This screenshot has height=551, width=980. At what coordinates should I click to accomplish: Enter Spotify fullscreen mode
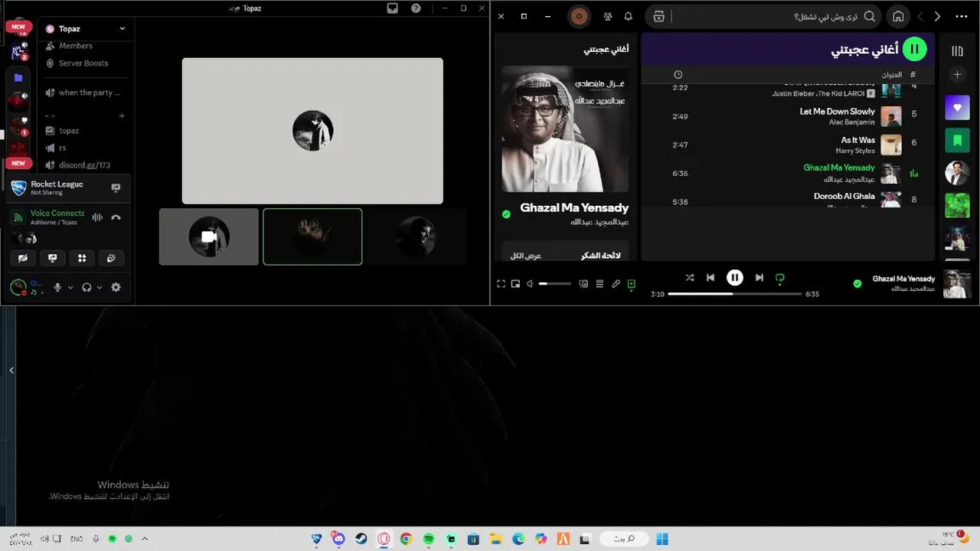click(x=501, y=284)
